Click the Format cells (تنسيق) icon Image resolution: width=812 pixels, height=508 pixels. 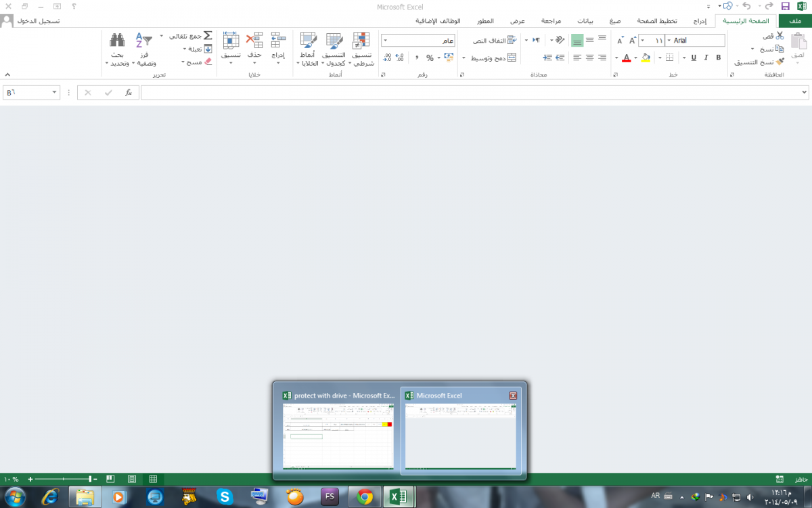(x=231, y=40)
